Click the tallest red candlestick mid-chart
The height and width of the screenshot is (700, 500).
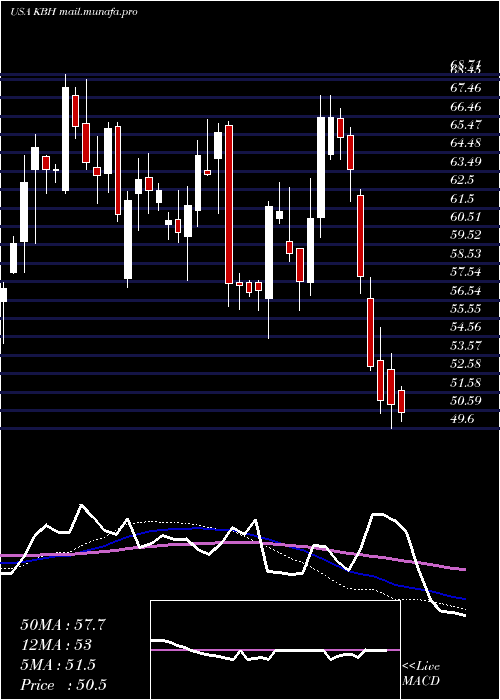click(229, 204)
